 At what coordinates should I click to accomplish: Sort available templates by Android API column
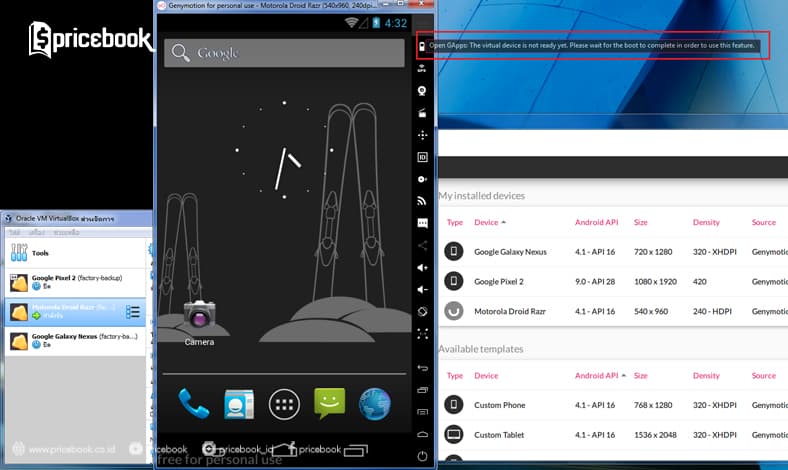pyautogui.click(x=597, y=375)
